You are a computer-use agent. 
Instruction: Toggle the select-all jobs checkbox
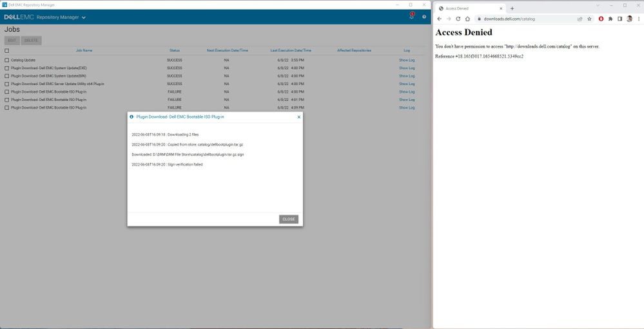point(6,51)
